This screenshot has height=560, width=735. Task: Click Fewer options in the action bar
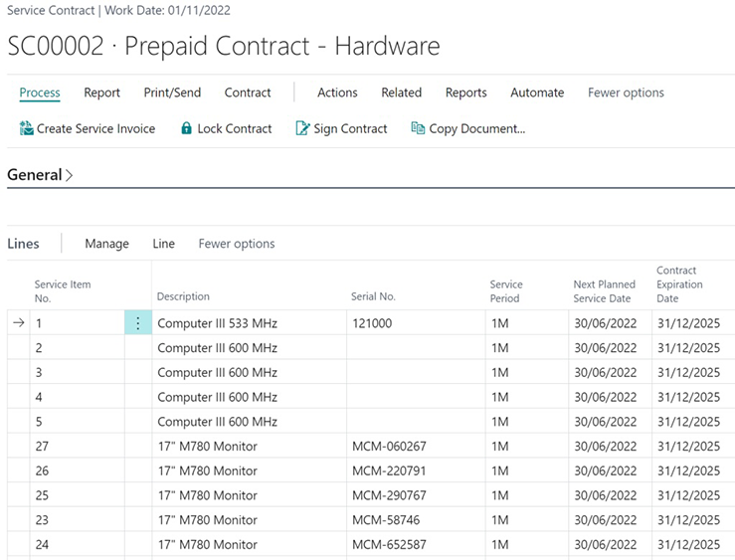(x=626, y=93)
